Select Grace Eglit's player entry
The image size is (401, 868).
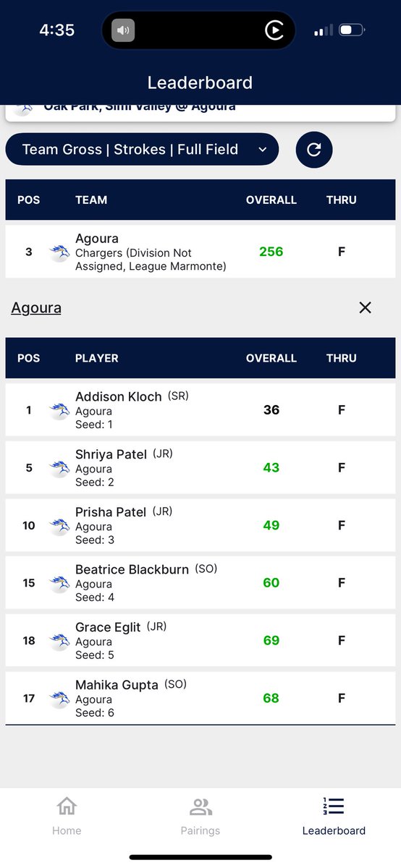200,641
